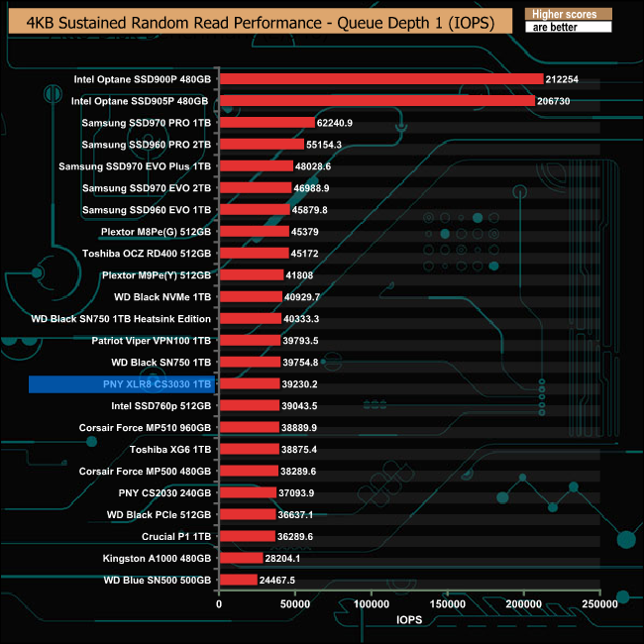Image resolution: width=644 pixels, height=644 pixels.
Task: Click the 39793.5 value
Action: pyautogui.click(x=300, y=341)
